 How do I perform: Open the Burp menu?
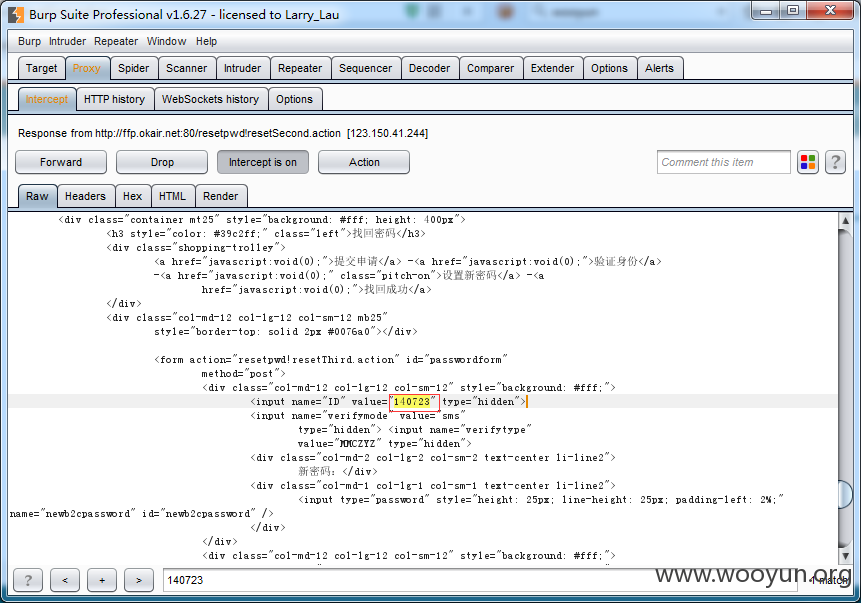[x=29, y=41]
